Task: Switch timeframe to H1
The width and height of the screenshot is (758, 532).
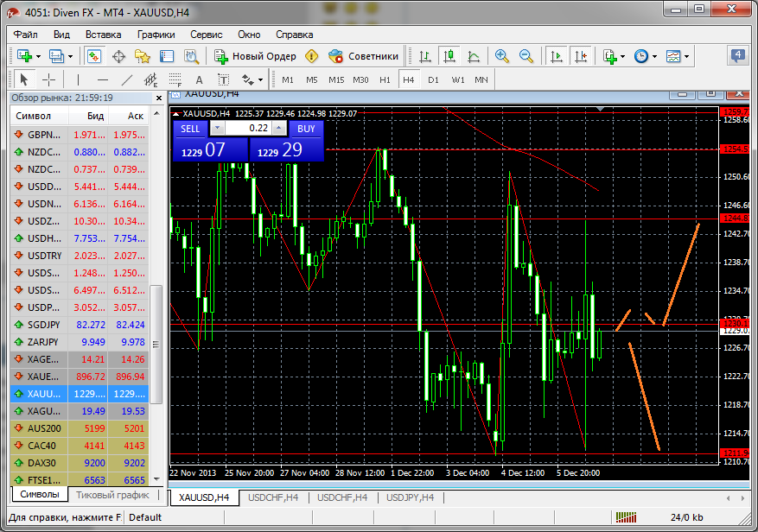Action: pos(385,79)
